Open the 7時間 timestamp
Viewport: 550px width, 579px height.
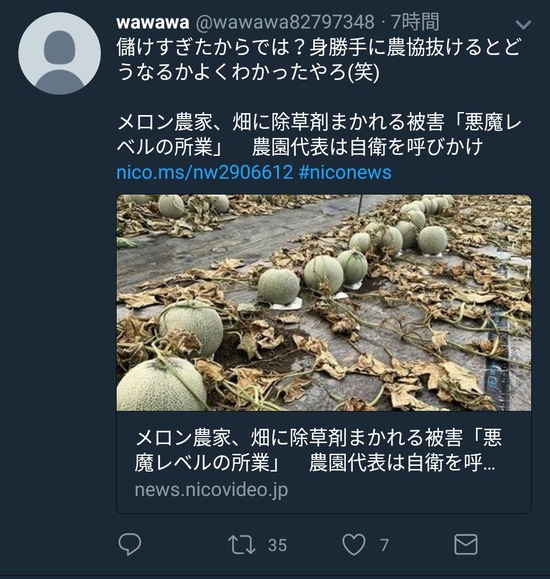(415, 22)
